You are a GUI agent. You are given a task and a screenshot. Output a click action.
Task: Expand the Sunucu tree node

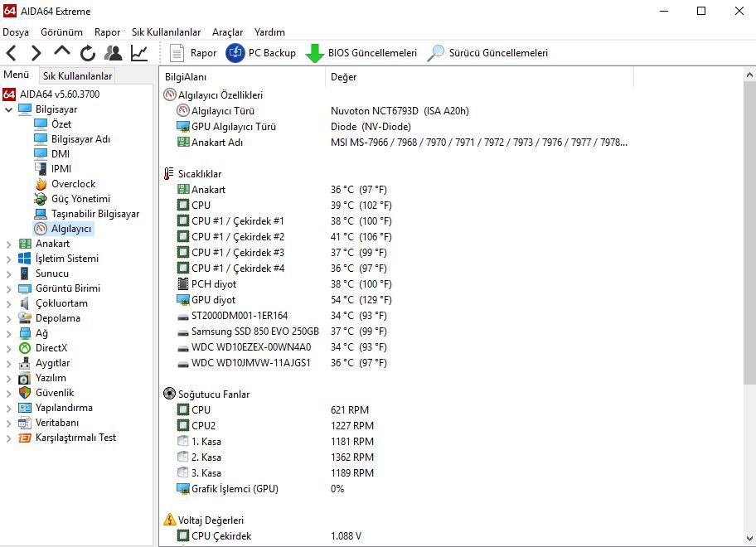click(8, 273)
